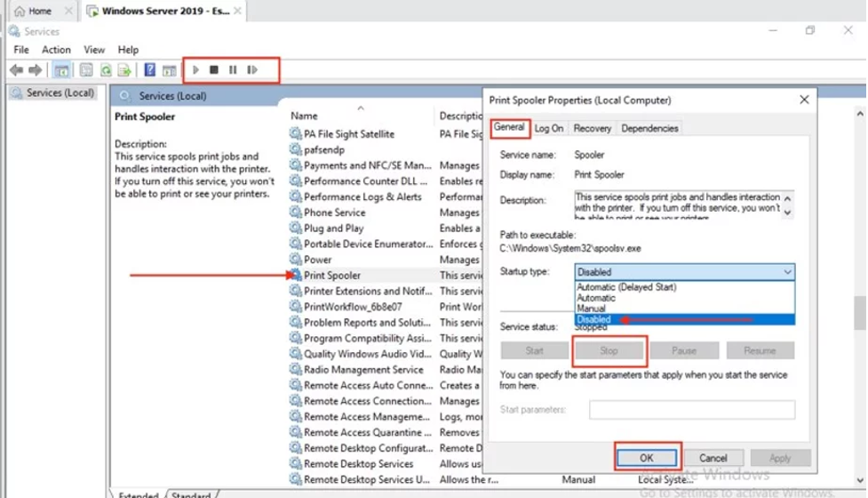
Task: Click the Resume service button
Action: [x=760, y=350]
